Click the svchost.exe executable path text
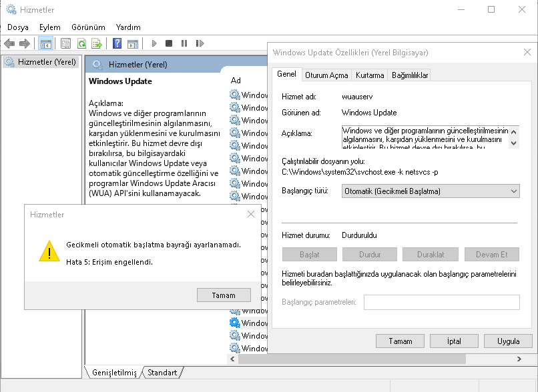Image resolution: width=538 pixels, height=392 pixels. (360, 172)
